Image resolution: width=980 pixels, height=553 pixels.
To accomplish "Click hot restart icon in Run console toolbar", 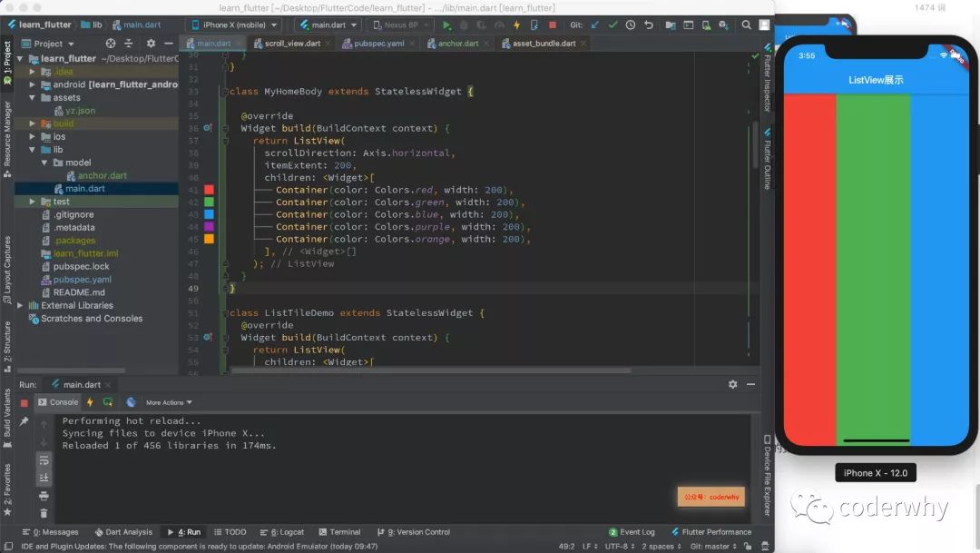I will pyautogui.click(x=108, y=402).
